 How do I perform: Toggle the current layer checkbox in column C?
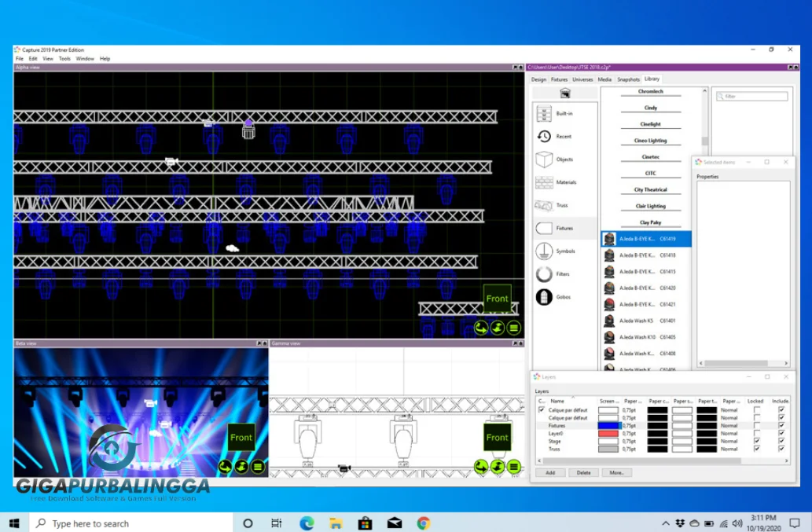[x=542, y=410]
